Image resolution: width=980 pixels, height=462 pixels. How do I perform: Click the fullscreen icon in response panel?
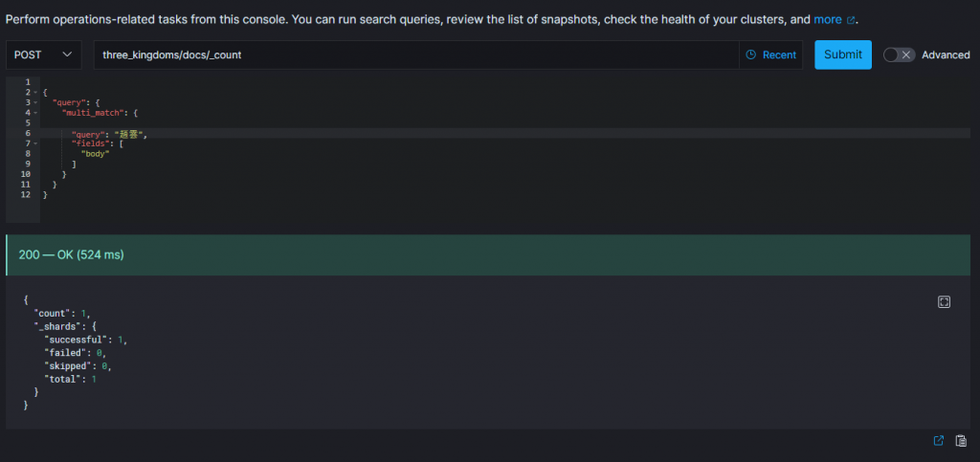pos(944,302)
